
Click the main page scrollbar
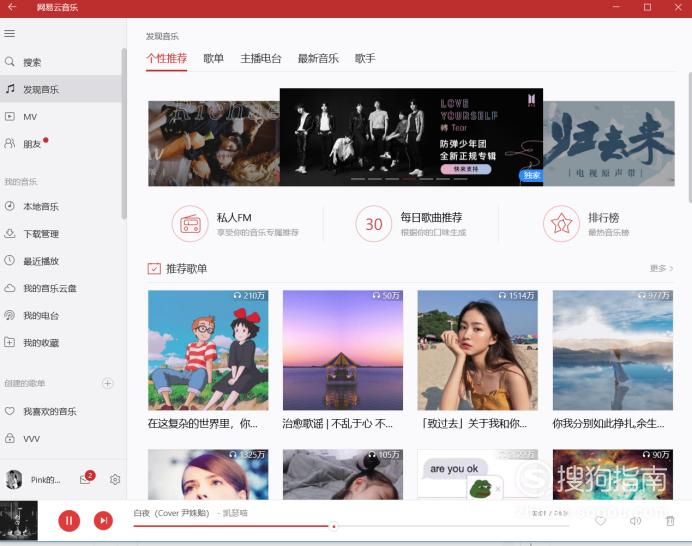[689, 137]
